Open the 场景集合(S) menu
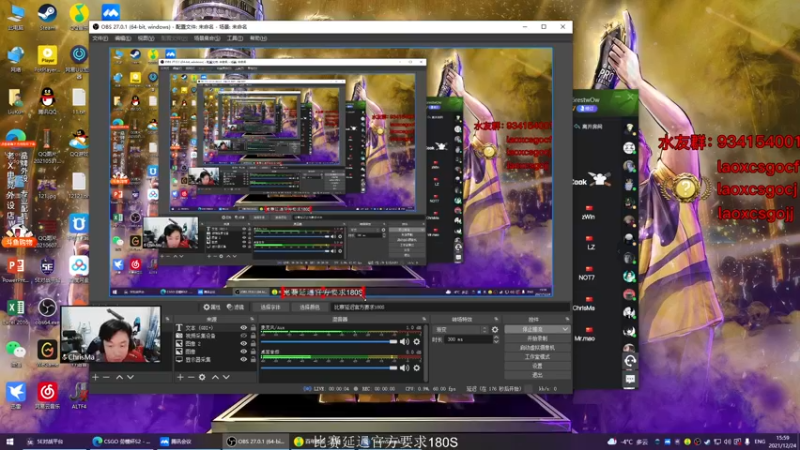This screenshot has width=800, height=450. (207, 38)
